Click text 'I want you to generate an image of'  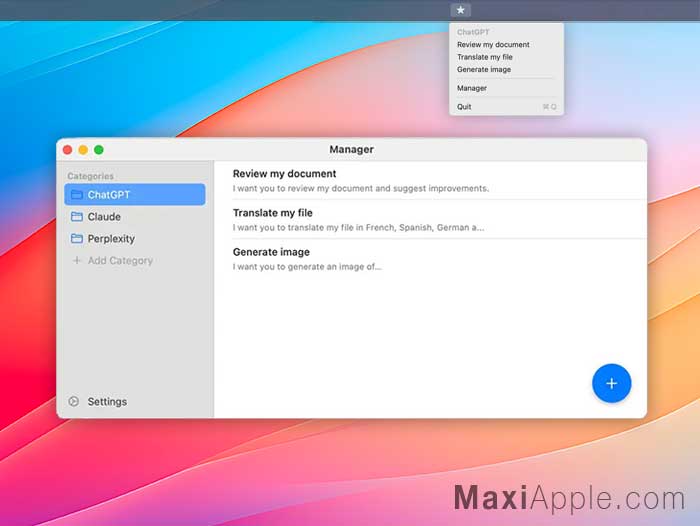coord(304,267)
